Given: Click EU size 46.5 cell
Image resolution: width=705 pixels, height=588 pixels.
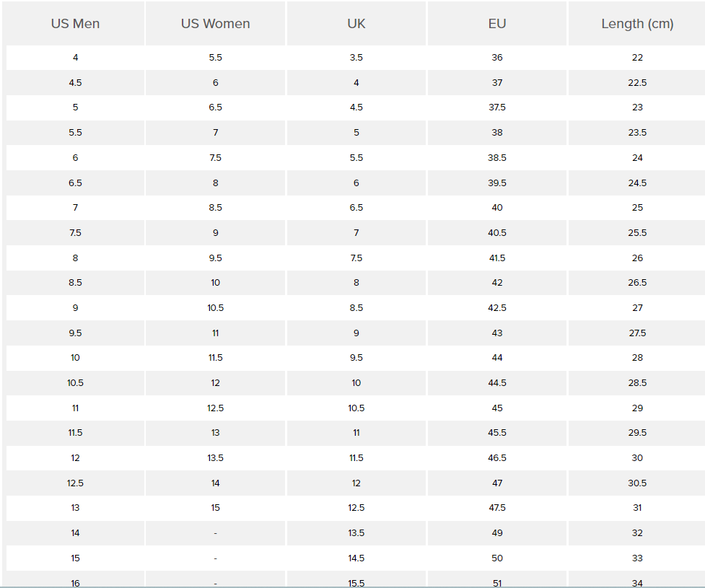Looking at the screenshot, I should coord(497,458).
